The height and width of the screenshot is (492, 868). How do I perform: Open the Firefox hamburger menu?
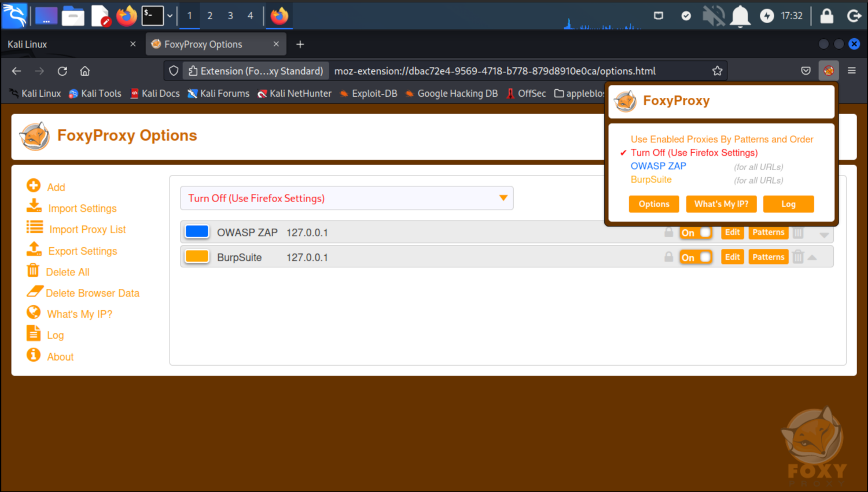[x=852, y=71]
